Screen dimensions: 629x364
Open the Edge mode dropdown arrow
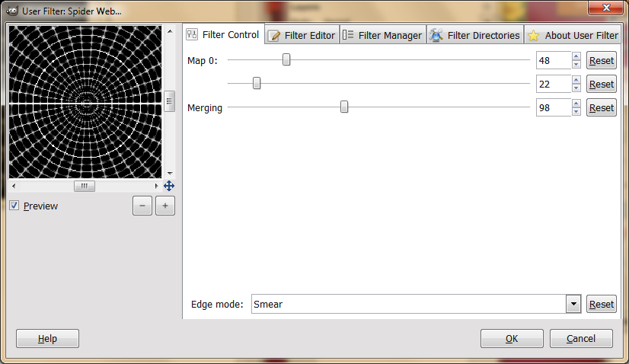[x=573, y=304]
